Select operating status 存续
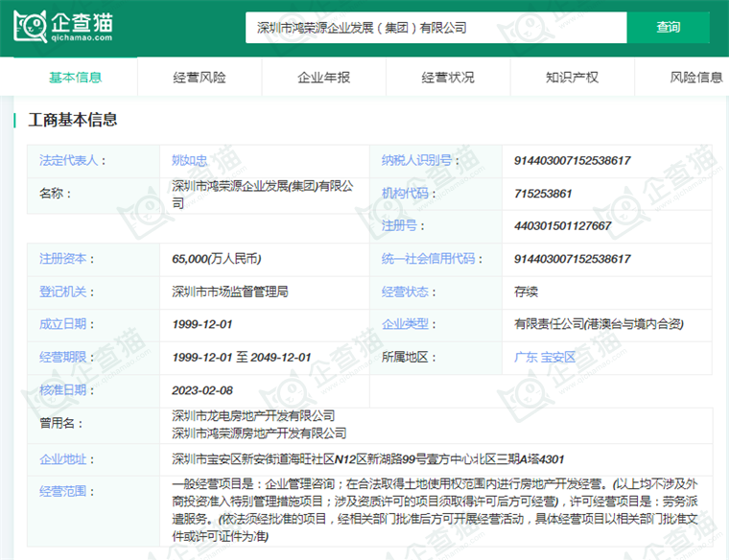729x560 pixels. 526,292
